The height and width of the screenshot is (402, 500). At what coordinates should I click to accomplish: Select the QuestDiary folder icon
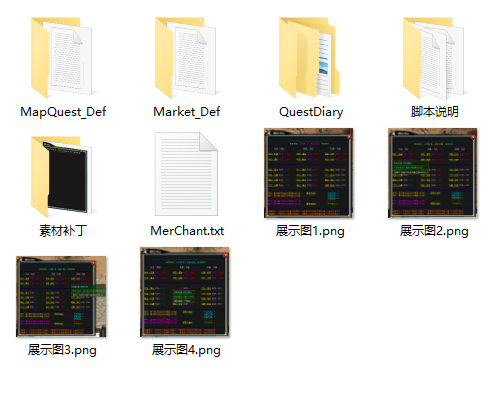click(310, 58)
